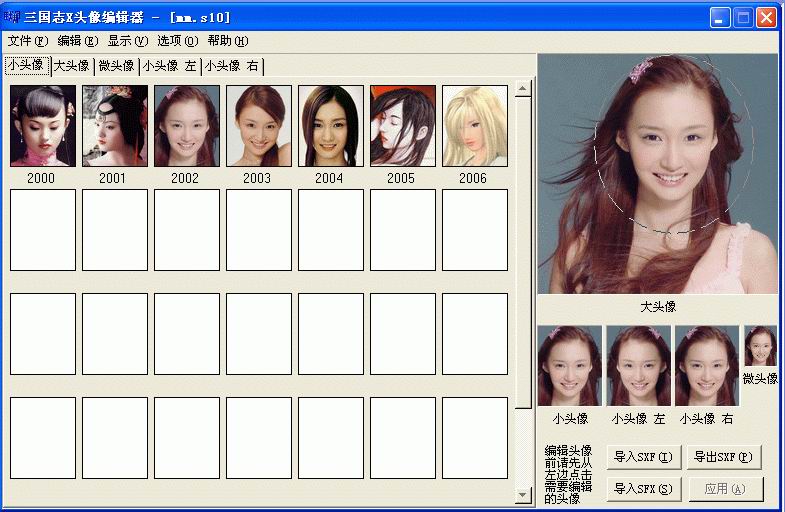Switch to the 小头像 右 tab
This screenshot has height=512, width=785.
pos(231,66)
